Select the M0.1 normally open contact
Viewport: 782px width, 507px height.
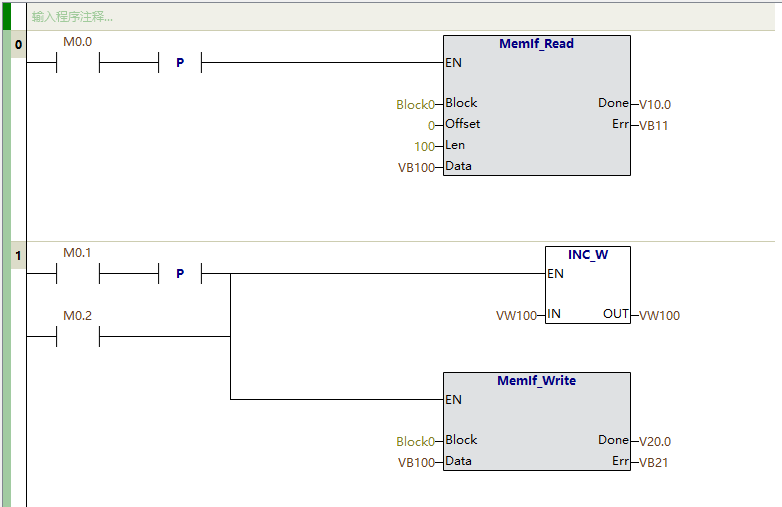click(x=78, y=273)
